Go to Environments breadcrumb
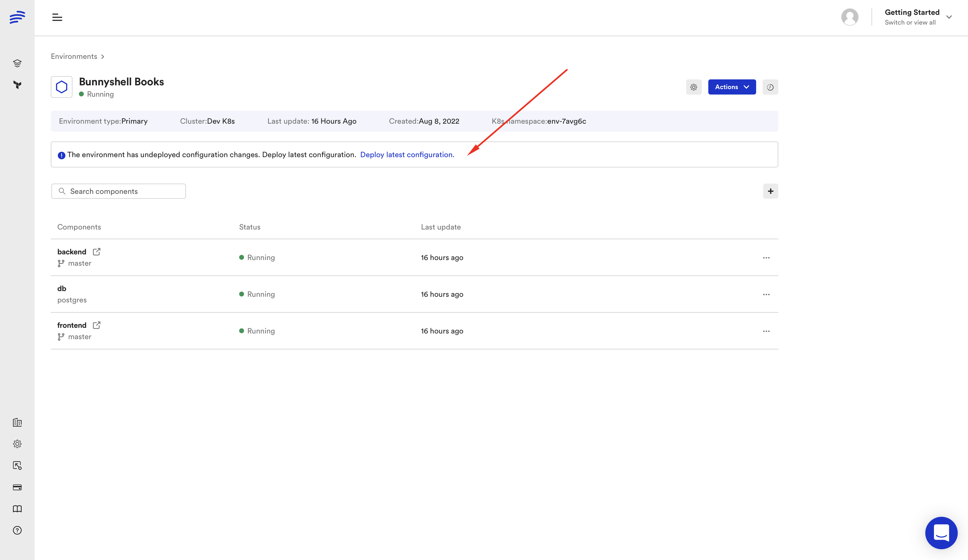 coord(74,56)
